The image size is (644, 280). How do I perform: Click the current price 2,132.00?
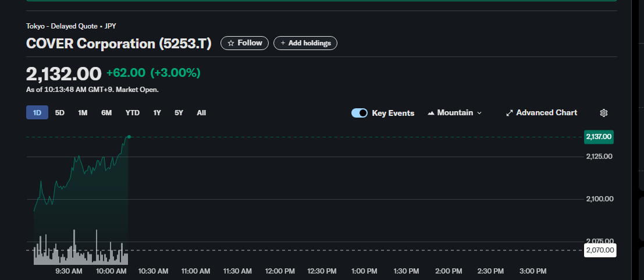(63, 74)
